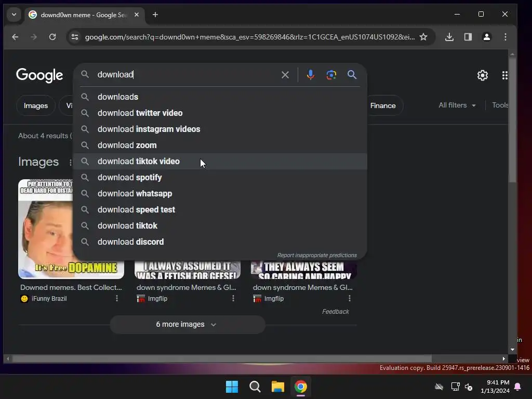Click Chrome icon on taskbar

pyautogui.click(x=301, y=387)
